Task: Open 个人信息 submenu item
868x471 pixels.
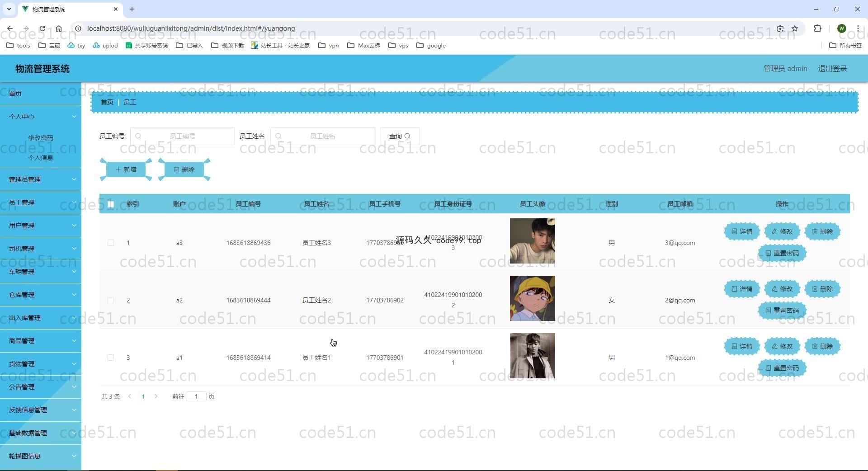Action: click(x=41, y=158)
